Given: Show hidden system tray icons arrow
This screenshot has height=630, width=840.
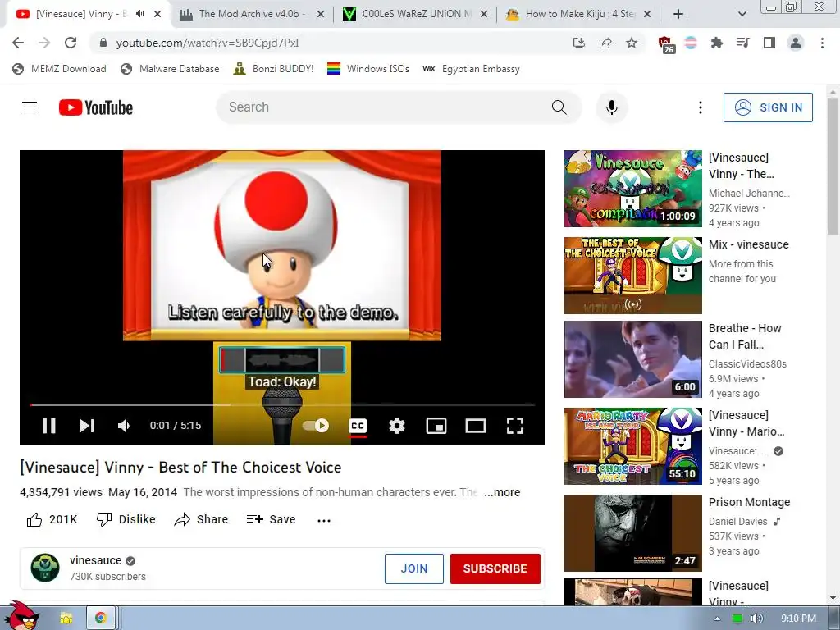Looking at the screenshot, I should point(717,619).
